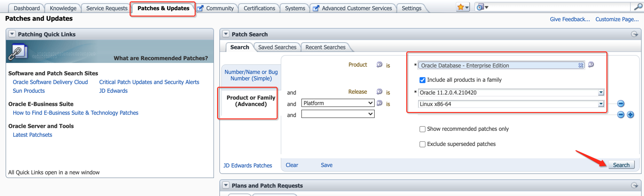Select Number/Name or Bug Number (Simple)
The height and width of the screenshot is (196, 644).
click(x=251, y=75)
